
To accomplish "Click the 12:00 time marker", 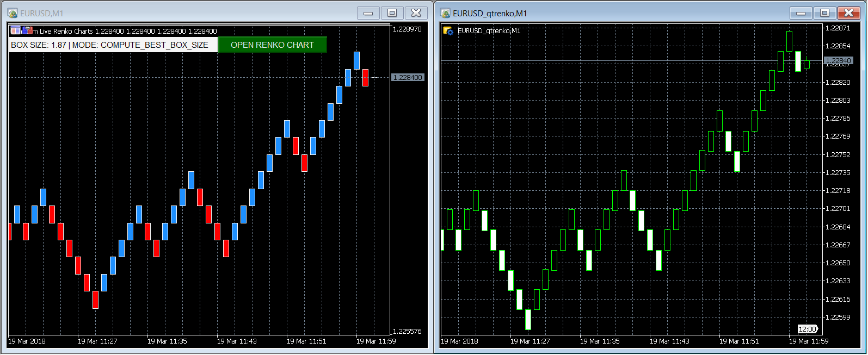I will pos(808,329).
